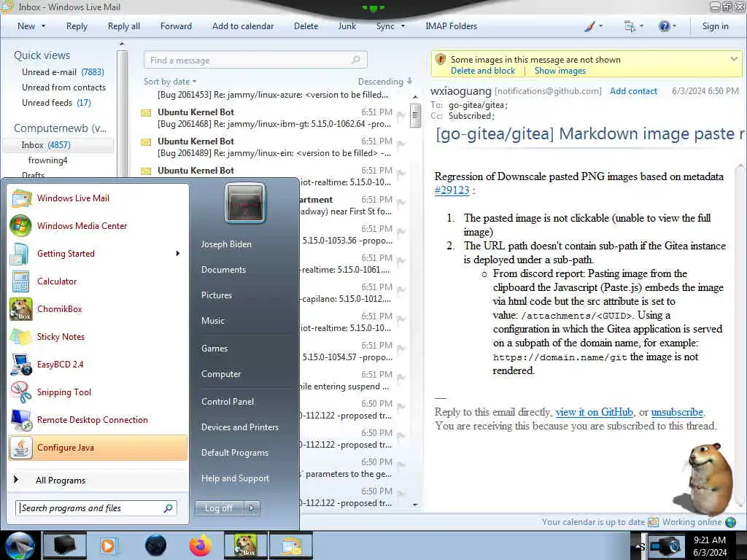Viewport: 747px width, 560px height.
Task: Open the media player taskbar icon
Action: tap(108, 545)
